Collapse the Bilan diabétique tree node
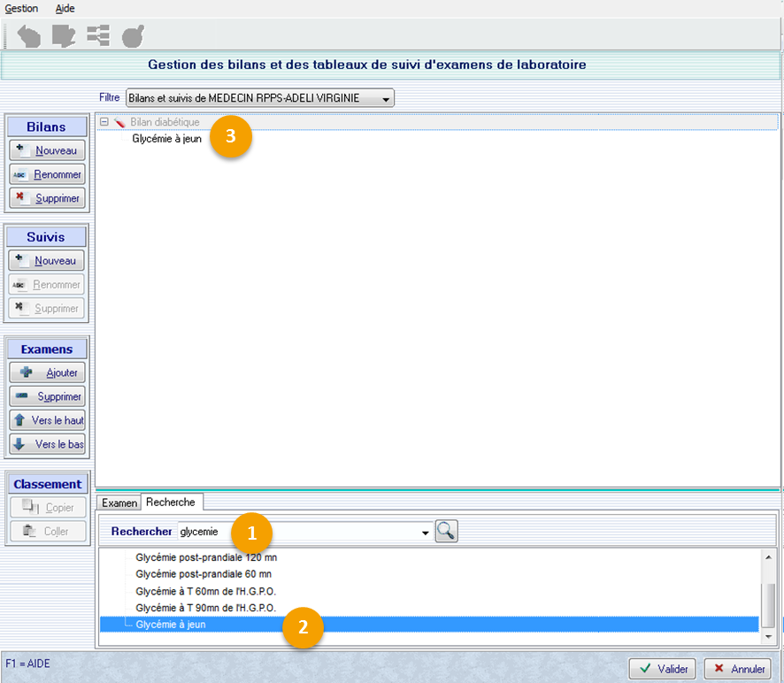Image resolution: width=784 pixels, height=683 pixels. click(104, 122)
